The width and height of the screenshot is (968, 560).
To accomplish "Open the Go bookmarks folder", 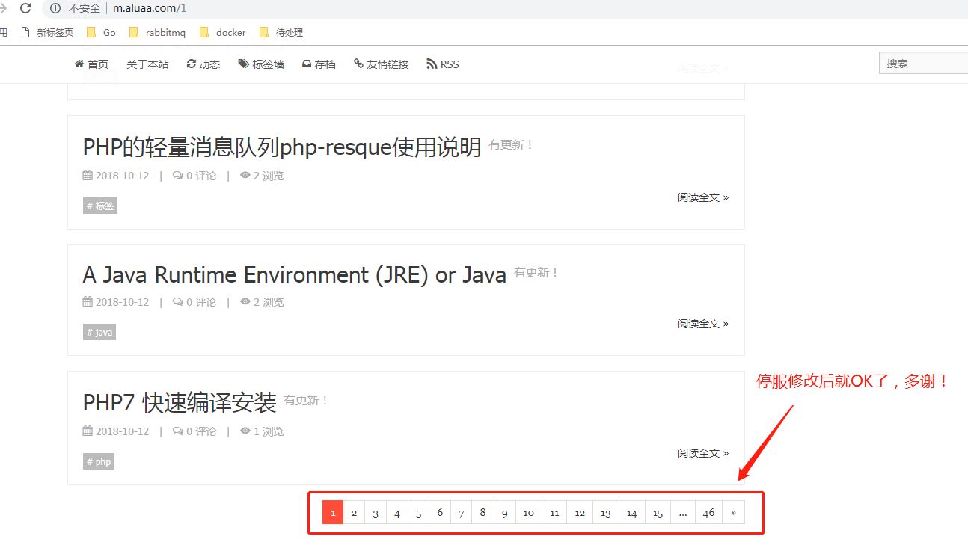I will pyautogui.click(x=101, y=32).
